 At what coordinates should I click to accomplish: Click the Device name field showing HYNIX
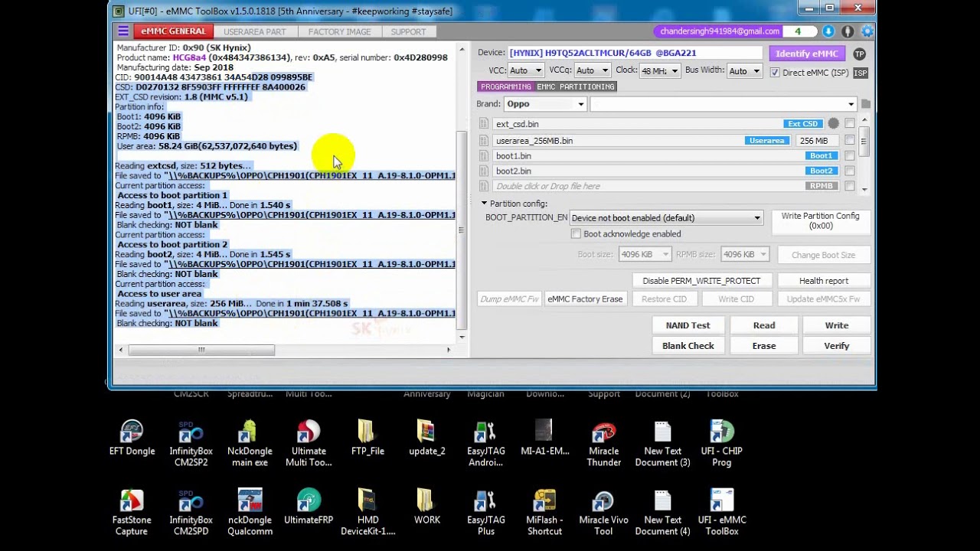tap(635, 54)
